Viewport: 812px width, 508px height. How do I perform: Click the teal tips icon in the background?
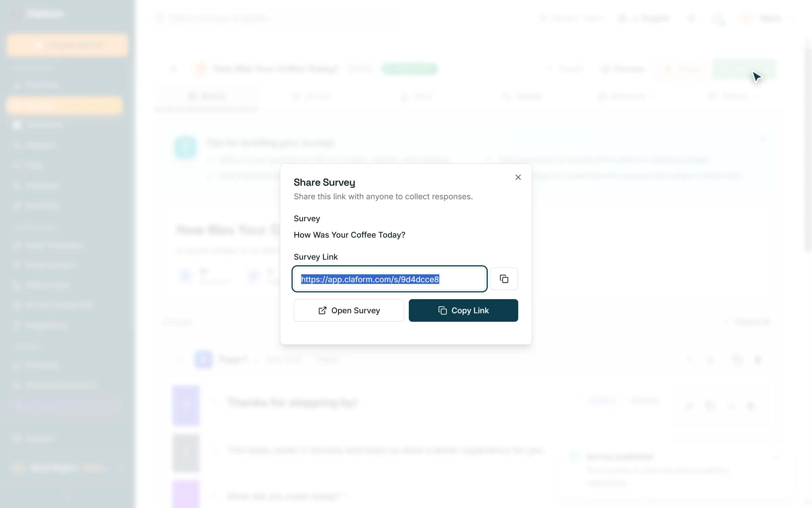coord(185,147)
